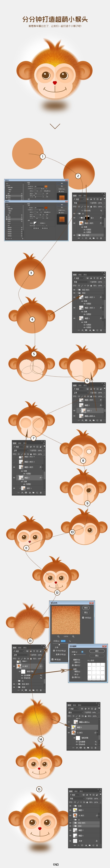Toggle the 单色 checkbox
This screenshot has width=110, height=868.
(x=53, y=659)
